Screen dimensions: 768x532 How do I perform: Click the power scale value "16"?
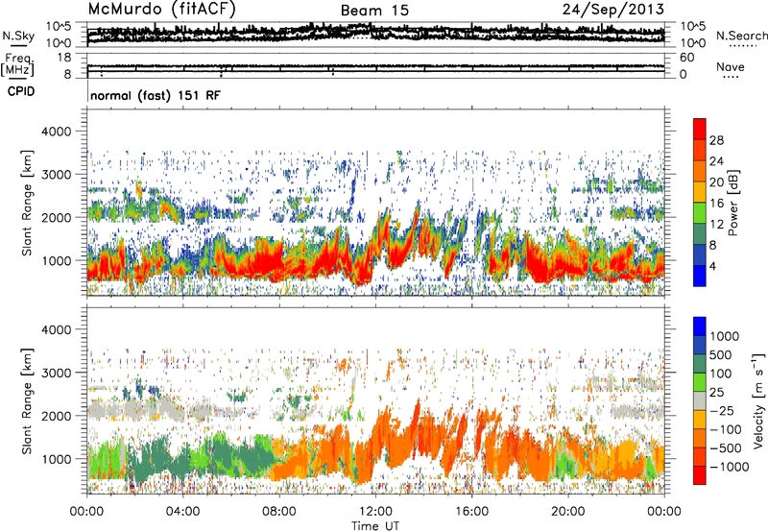coord(716,204)
